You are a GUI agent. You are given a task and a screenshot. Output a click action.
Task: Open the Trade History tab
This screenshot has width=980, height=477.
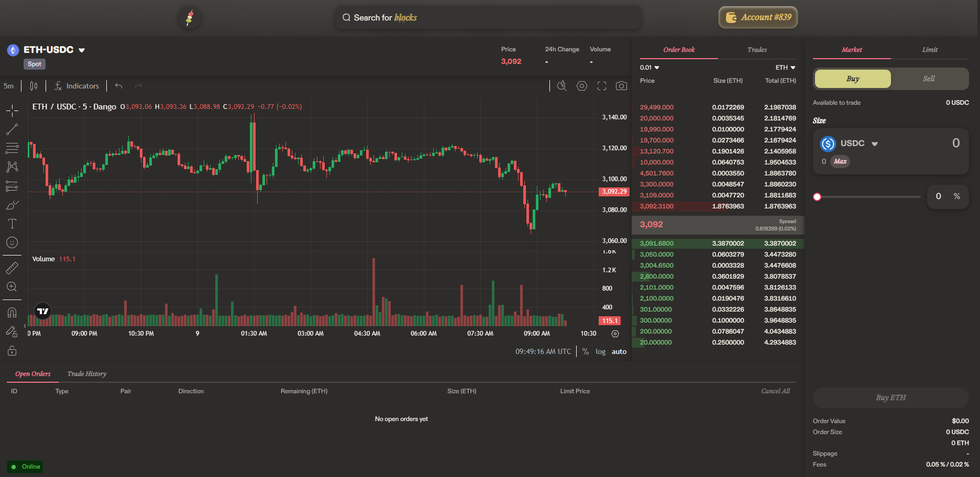87,374
